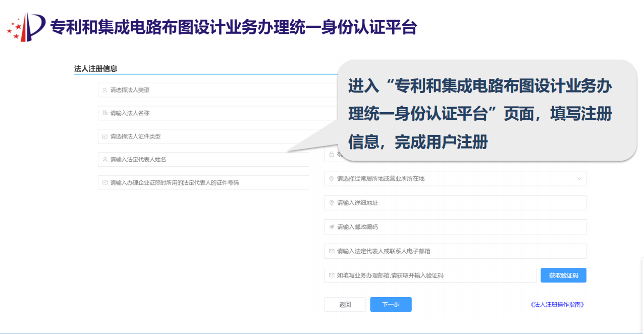
Task: Click the person icon beside 请选择法人类型
Action: point(105,90)
